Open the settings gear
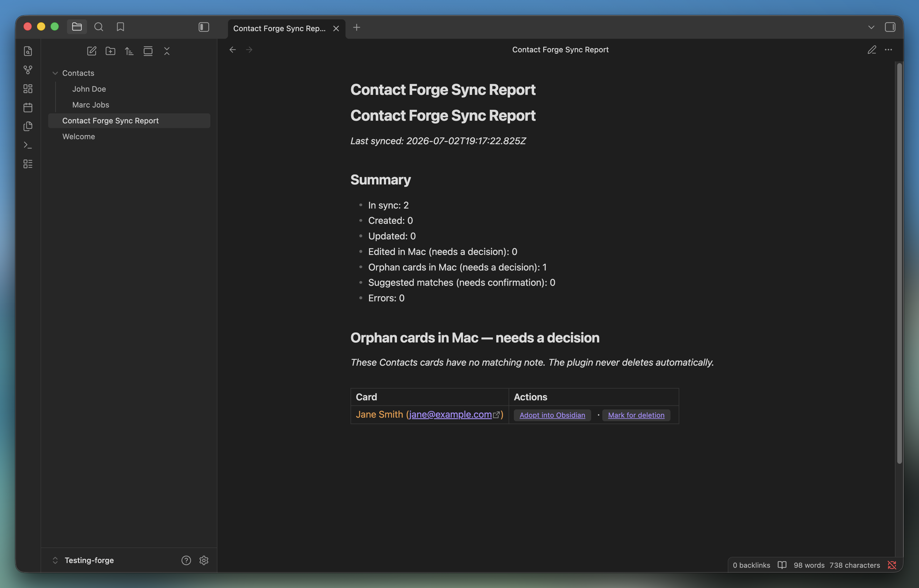 204,560
